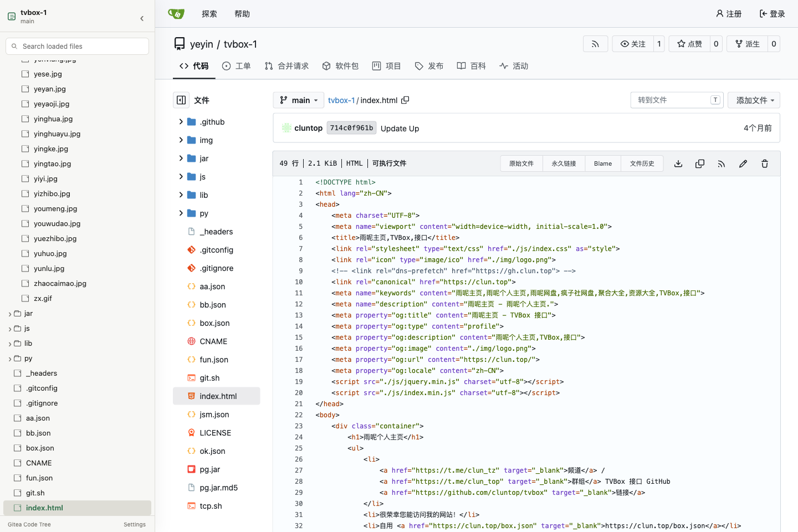
Task: Click the 派生 fork button
Action: tap(747, 44)
